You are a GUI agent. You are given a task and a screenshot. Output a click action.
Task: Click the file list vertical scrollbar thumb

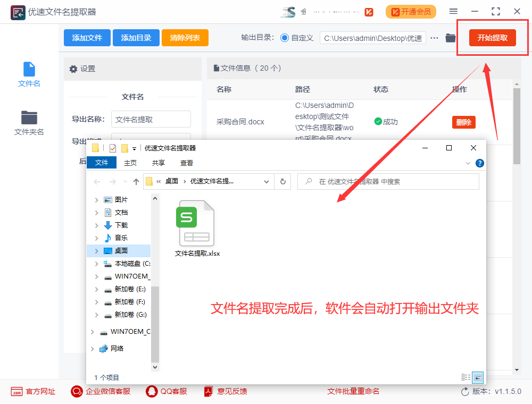pos(517,126)
